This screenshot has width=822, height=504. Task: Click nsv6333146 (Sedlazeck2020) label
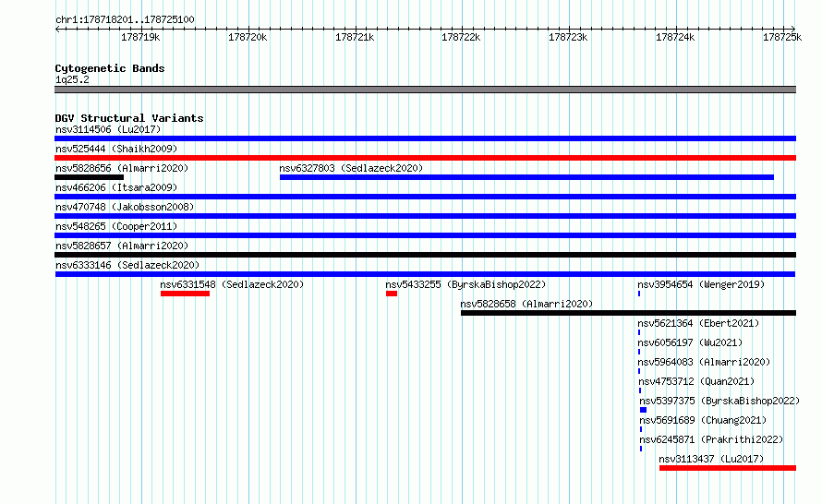click(127, 265)
